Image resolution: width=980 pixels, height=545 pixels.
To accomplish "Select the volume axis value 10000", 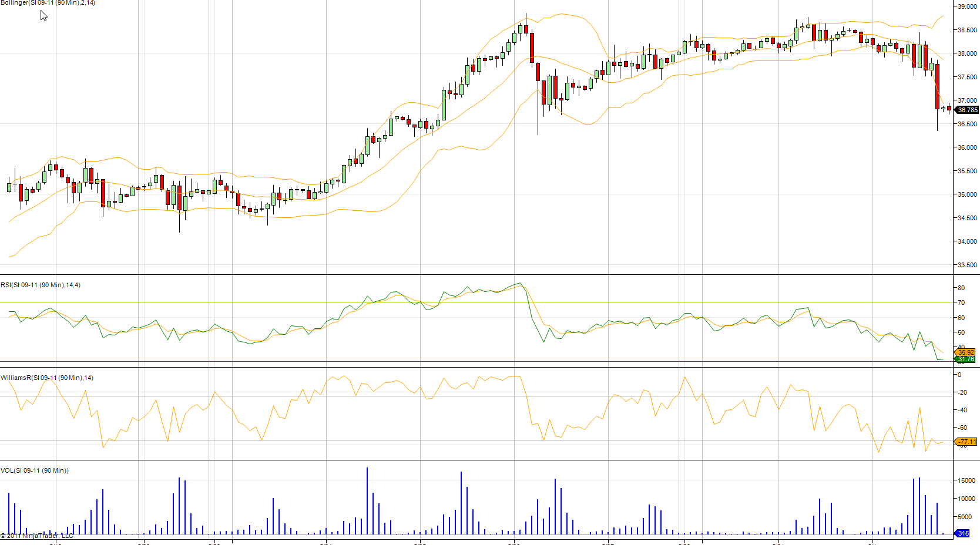I will click(x=966, y=499).
